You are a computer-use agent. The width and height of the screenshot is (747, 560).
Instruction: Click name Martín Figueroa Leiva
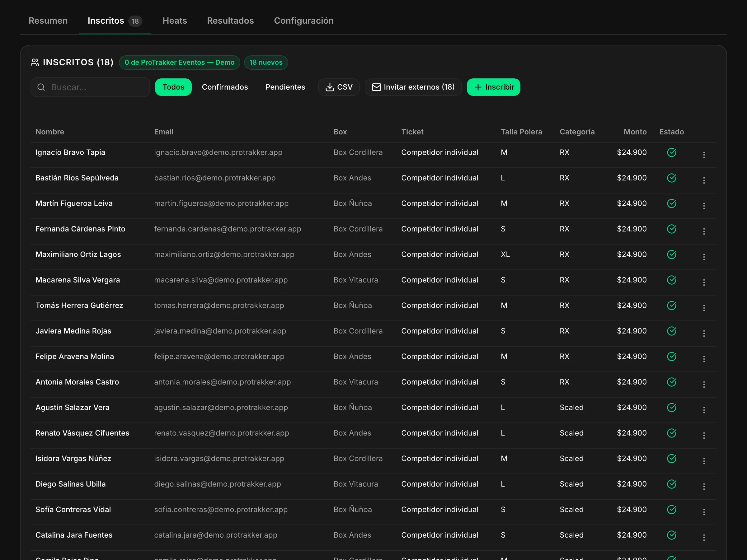pos(74,203)
